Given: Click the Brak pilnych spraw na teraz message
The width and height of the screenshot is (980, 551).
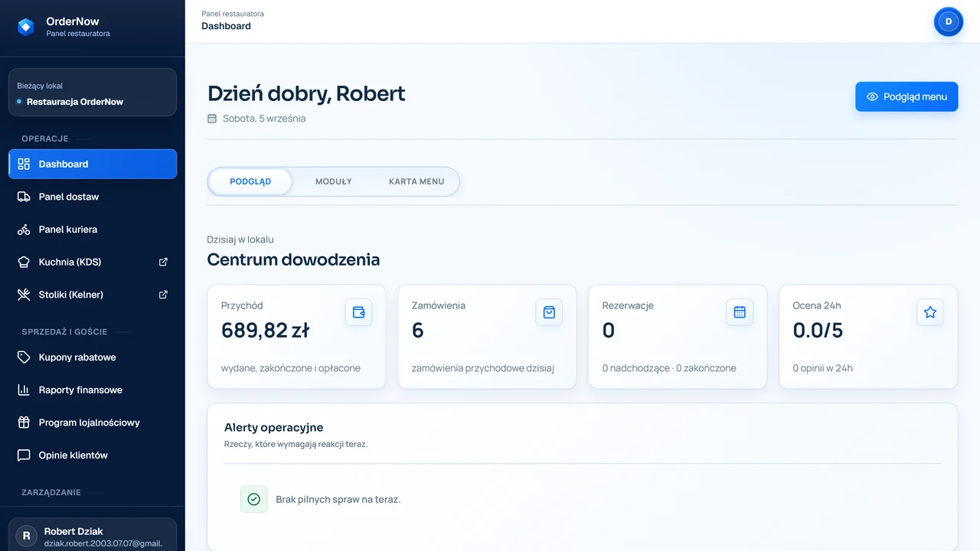Looking at the screenshot, I should pos(338,500).
